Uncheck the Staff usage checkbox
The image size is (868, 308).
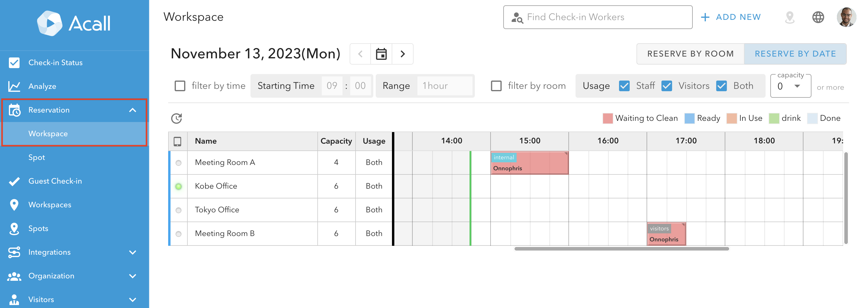click(624, 86)
